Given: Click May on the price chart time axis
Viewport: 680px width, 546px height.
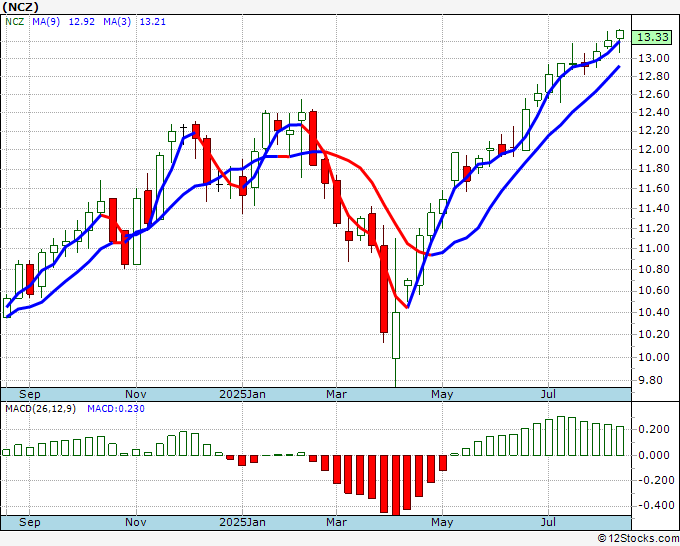Looking at the screenshot, I should [442, 394].
